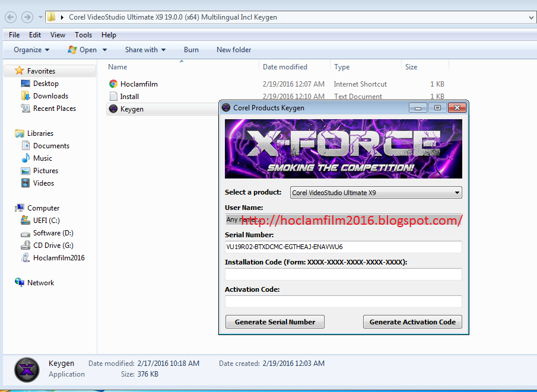Open the Videos library
537x392 pixels.
pyautogui.click(x=43, y=183)
